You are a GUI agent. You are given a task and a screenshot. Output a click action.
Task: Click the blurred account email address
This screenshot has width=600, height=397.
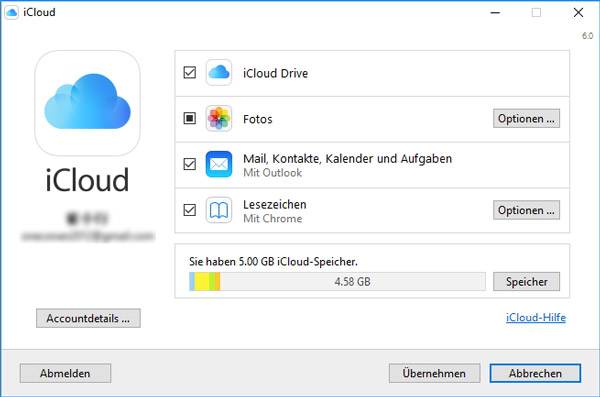point(88,236)
